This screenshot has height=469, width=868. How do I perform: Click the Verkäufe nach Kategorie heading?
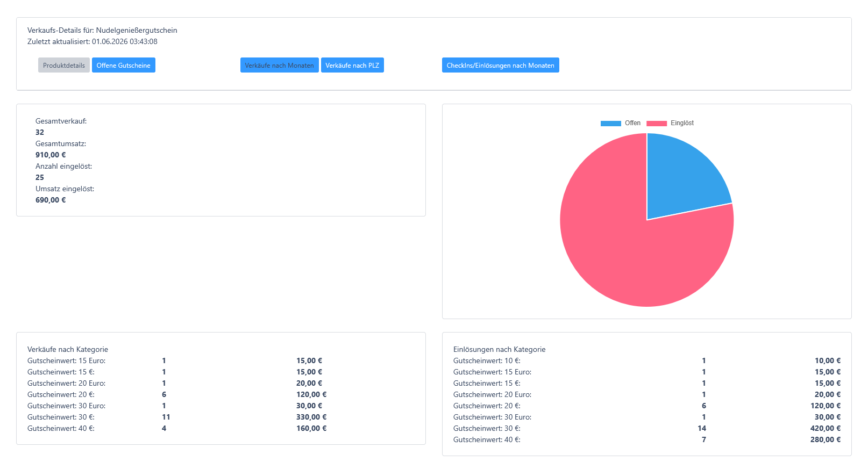[x=68, y=349]
